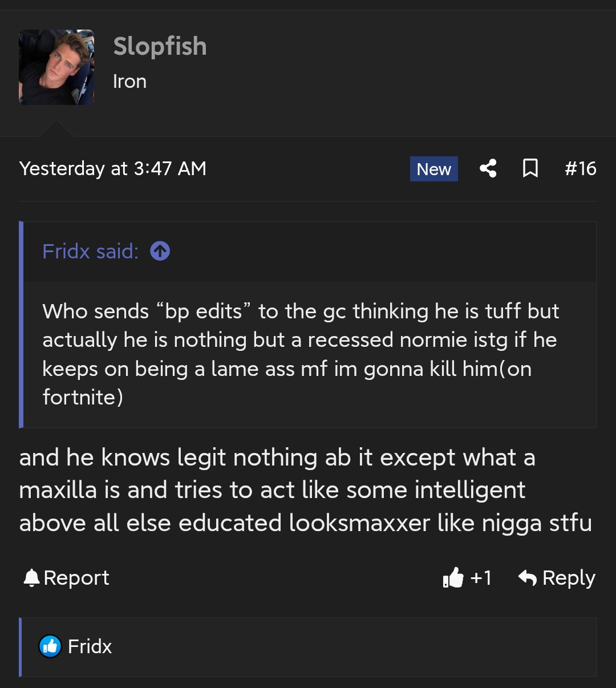Screen dimensions: 616x688
Task: Open Fridx's profile from the reactions bar
Action: 90,646
